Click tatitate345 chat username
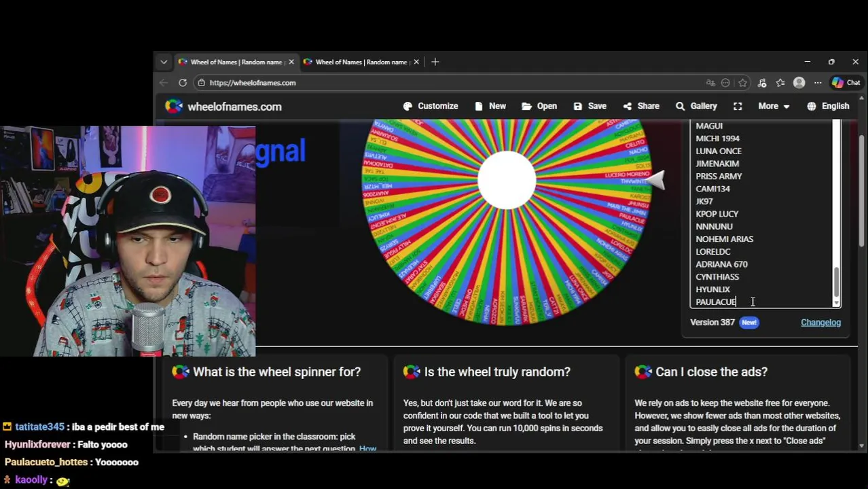868x489 pixels. [x=39, y=427]
